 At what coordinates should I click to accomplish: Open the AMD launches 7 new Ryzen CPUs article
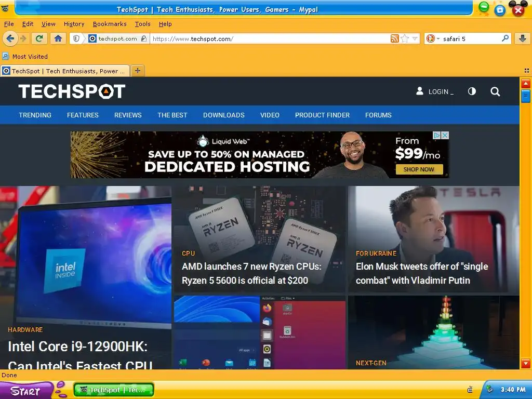(x=251, y=273)
